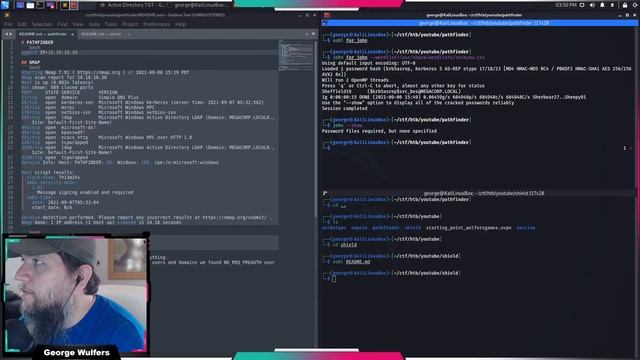Close the README.md shield tab
This screenshot has height=360, width=640.
click(x=129, y=34)
